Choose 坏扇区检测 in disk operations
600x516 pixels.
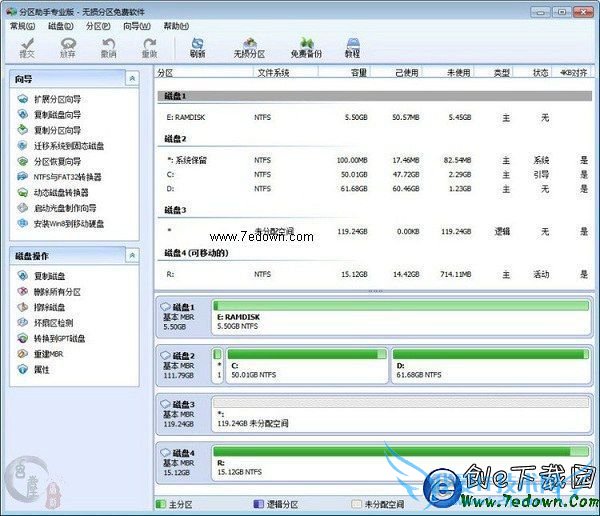click(45, 323)
